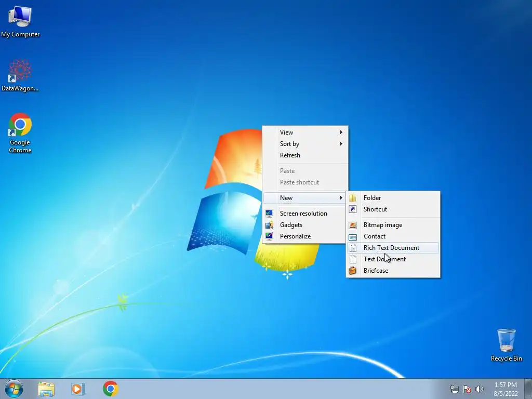Create a new Briefcase

pos(393,271)
